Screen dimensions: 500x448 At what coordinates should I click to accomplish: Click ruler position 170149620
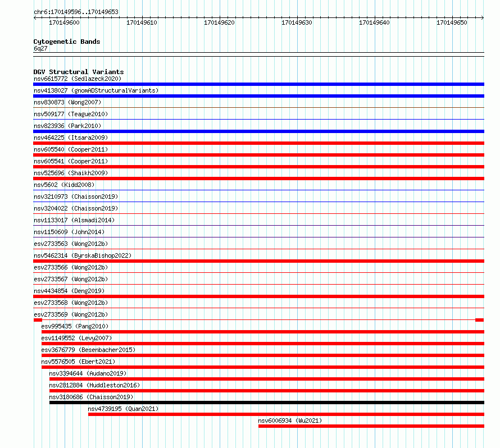(219, 22)
